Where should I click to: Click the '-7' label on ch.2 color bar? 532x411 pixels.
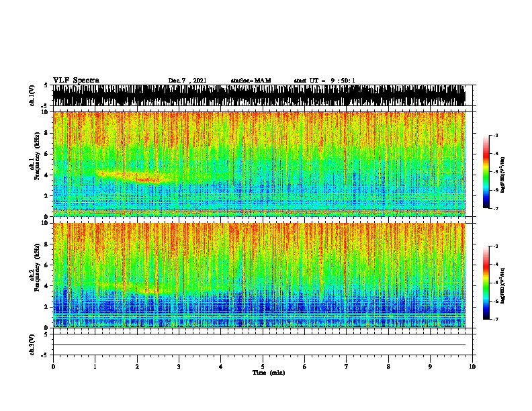click(x=496, y=319)
